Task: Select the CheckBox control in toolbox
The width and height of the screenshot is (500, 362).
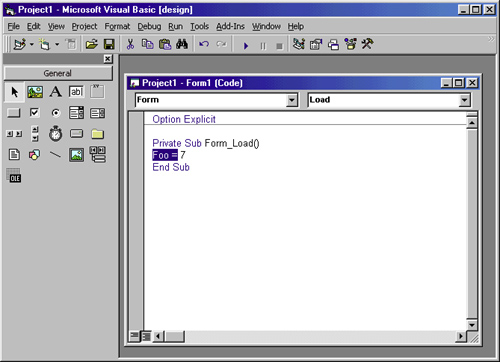Action: pos(35,113)
